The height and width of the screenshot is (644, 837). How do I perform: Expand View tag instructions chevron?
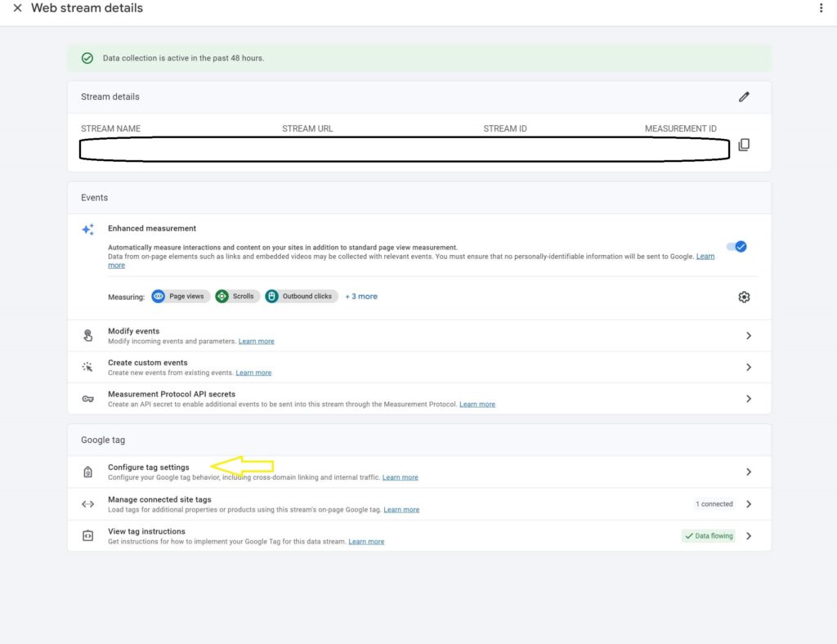pyautogui.click(x=749, y=535)
